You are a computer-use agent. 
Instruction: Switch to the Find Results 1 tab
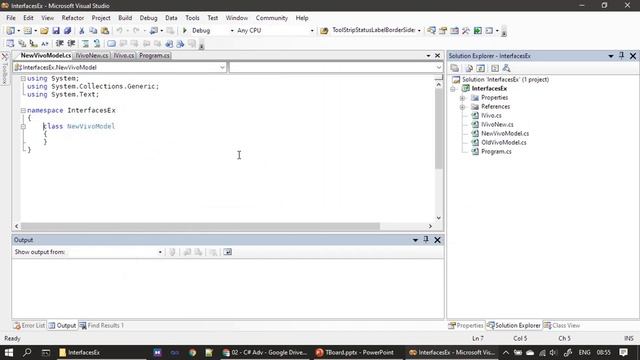click(x=101, y=325)
